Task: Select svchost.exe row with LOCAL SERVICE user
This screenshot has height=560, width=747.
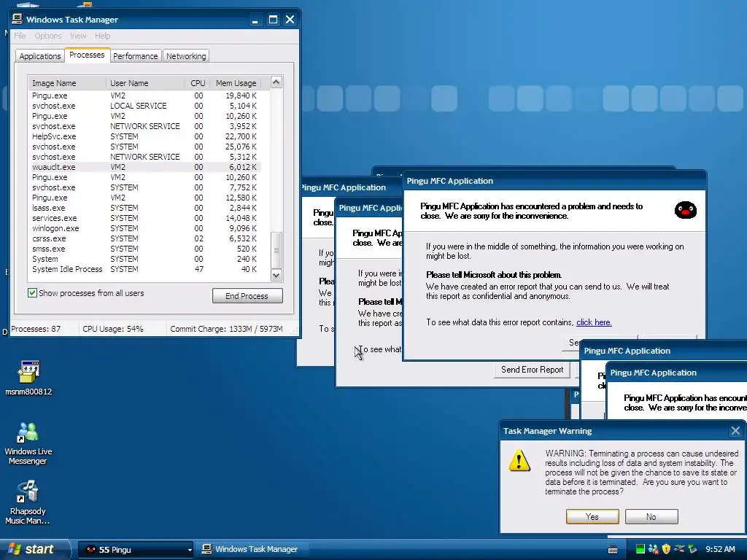Action: point(145,106)
